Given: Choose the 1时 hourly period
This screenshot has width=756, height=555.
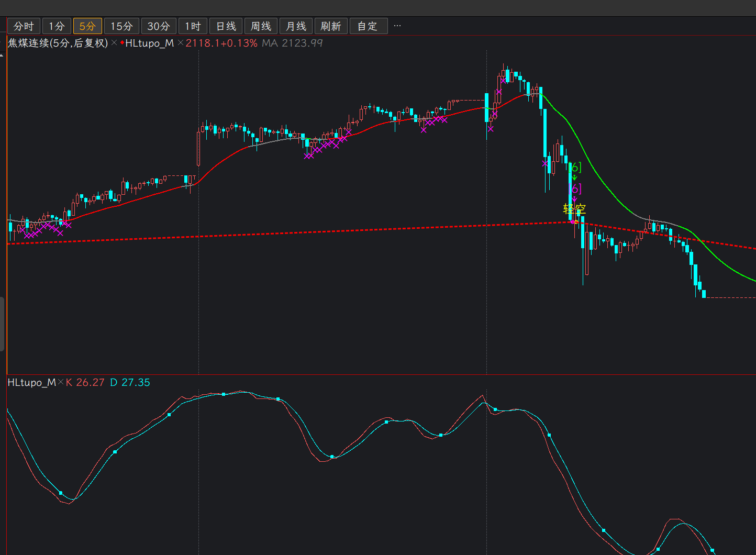Looking at the screenshot, I should pyautogui.click(x=193, y=26).
